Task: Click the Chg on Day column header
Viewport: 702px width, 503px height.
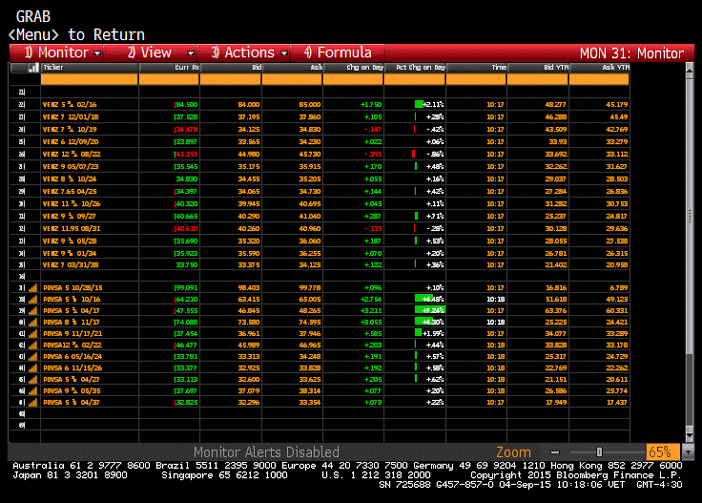Action: (x=353, y=68)
